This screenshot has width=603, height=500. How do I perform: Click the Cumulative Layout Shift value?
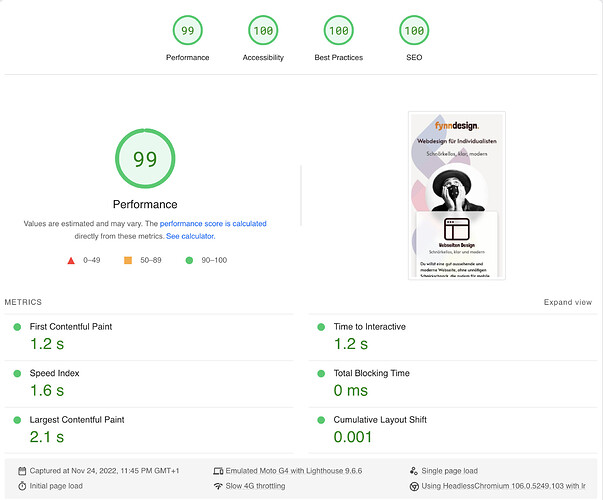353,437
